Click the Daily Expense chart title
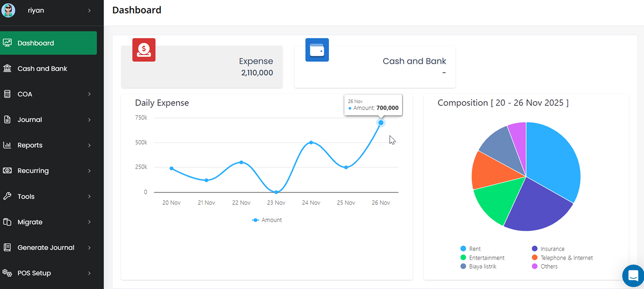 162,103
